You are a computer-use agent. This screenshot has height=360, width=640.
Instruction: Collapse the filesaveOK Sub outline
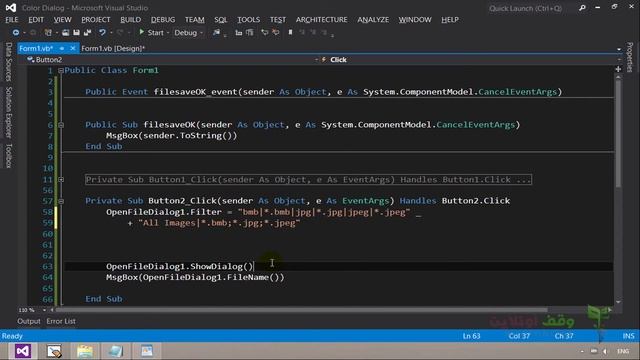coord(61,125)
